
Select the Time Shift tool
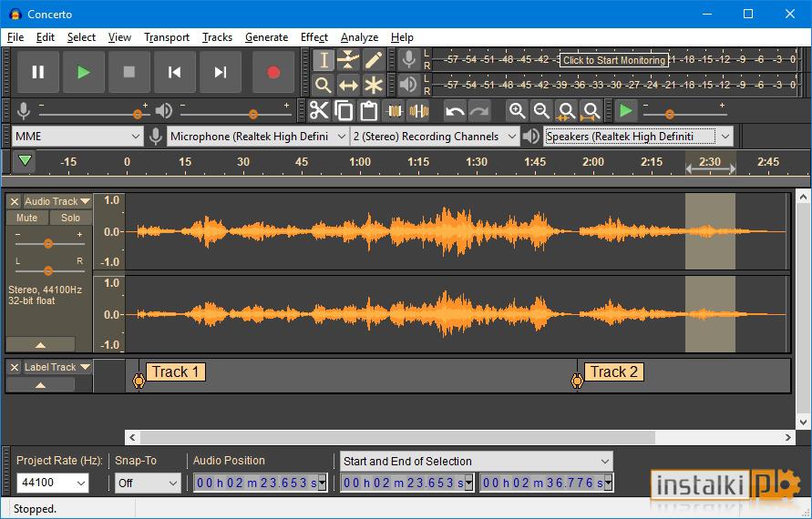pos(348,85)
